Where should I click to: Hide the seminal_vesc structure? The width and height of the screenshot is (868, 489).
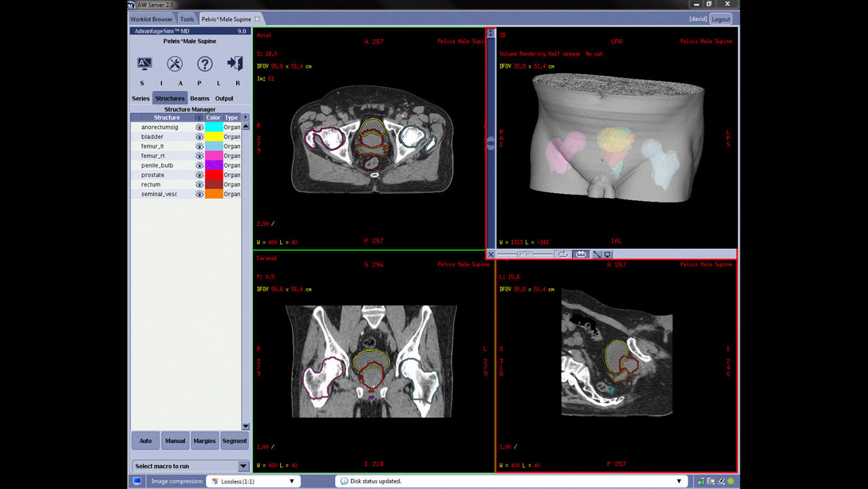click(199, 193)
